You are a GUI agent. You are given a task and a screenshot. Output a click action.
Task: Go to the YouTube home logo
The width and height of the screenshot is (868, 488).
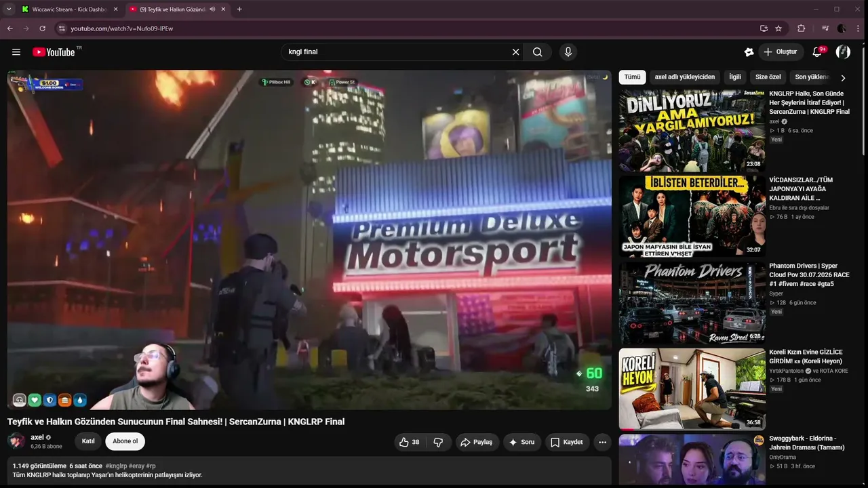(54, 52)
